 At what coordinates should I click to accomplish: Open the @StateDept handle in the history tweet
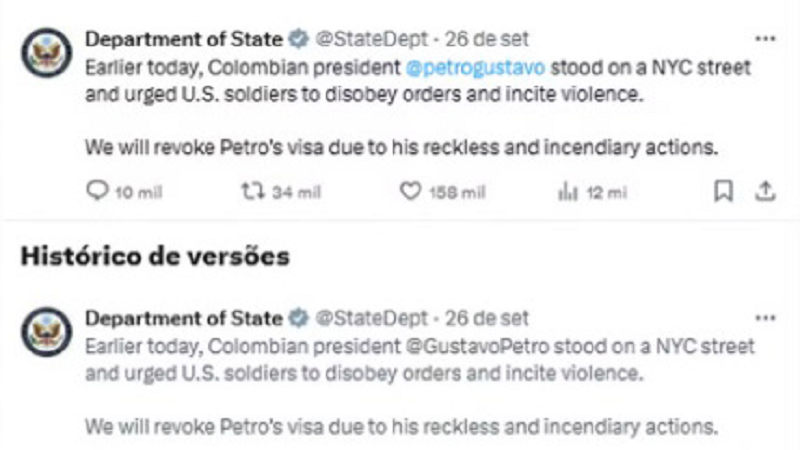coord(371,318)
